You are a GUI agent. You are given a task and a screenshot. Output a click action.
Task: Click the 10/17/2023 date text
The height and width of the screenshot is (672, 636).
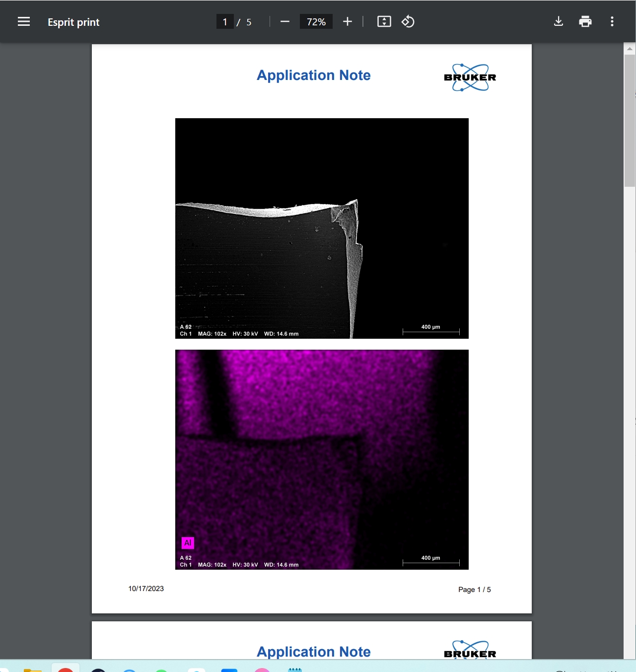146,589
